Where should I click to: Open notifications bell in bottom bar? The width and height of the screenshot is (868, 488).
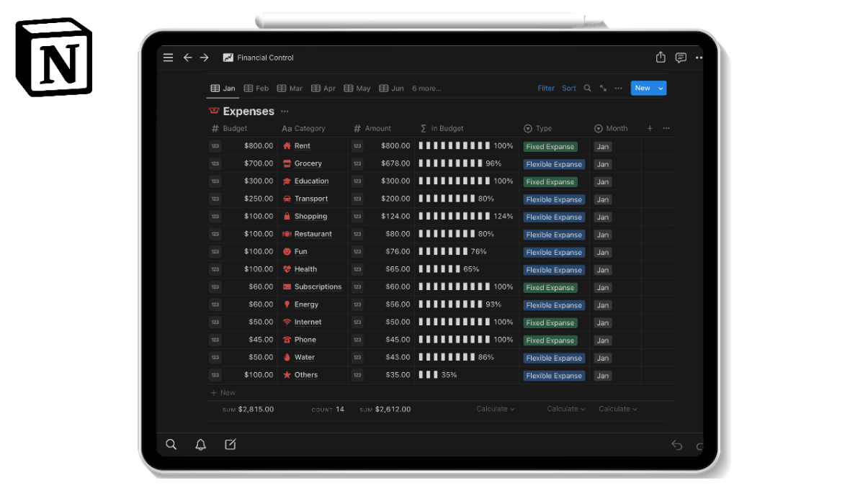[x=201, y=444]
